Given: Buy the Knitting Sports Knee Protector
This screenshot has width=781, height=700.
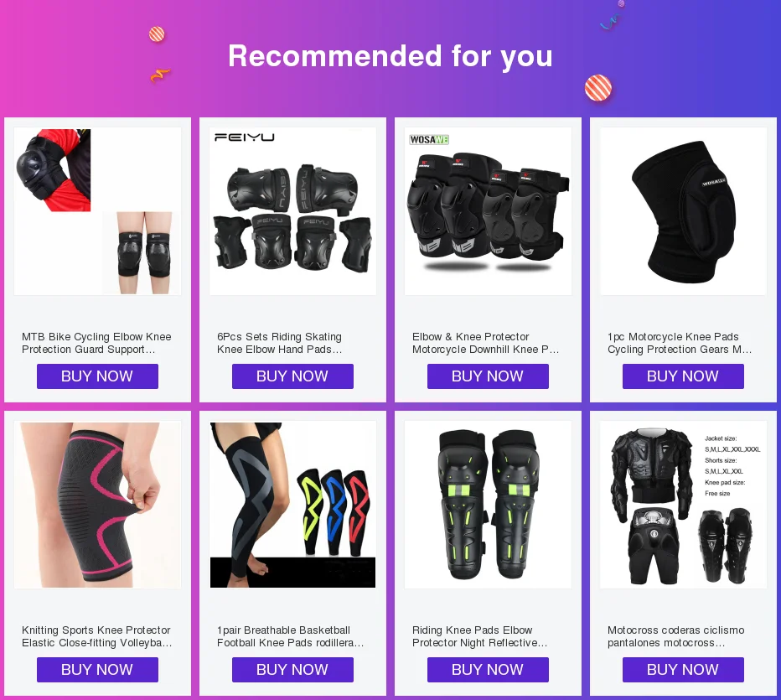Looking at the screenshot, I should pos(97,670).
